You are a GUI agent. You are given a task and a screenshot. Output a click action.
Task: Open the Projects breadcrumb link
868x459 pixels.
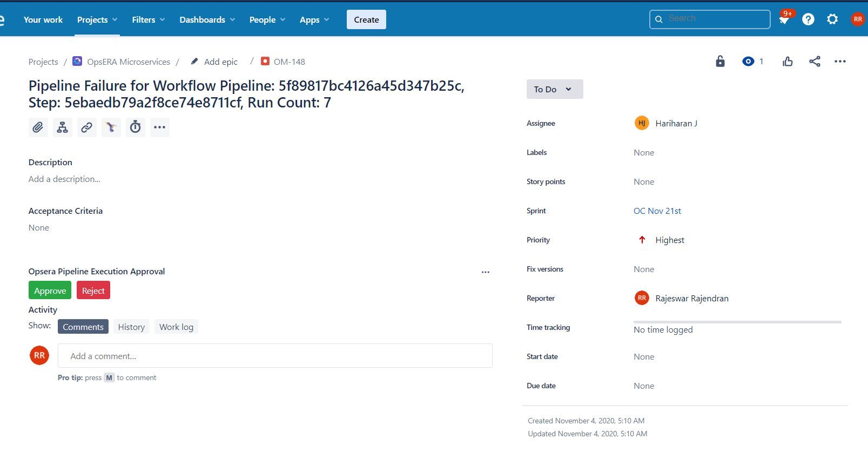[43, 62]
